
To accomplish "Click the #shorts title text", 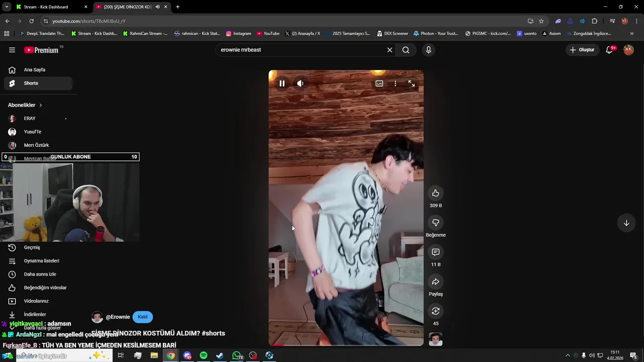I will [213, 333].
